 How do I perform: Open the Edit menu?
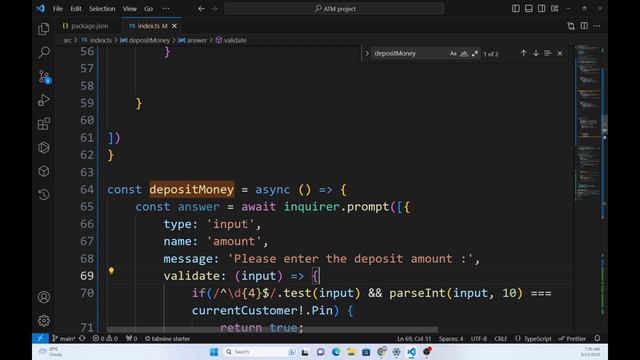pos(76,9)
